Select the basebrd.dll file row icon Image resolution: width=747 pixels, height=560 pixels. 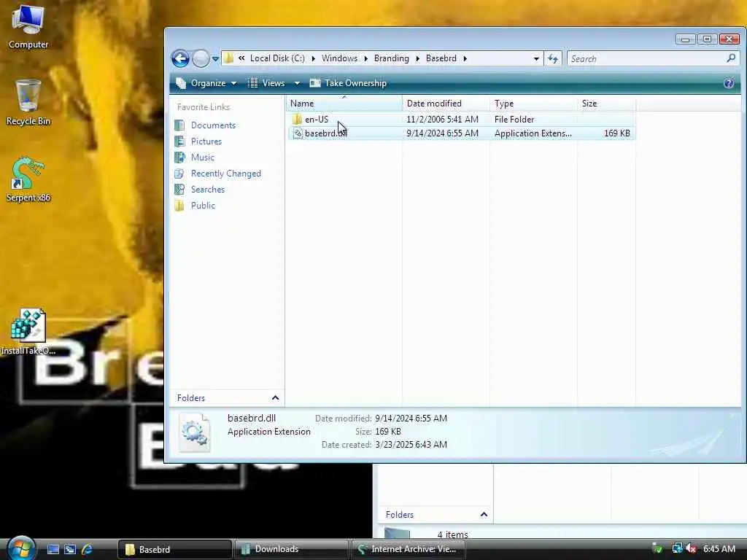click(x=298, y=133)
